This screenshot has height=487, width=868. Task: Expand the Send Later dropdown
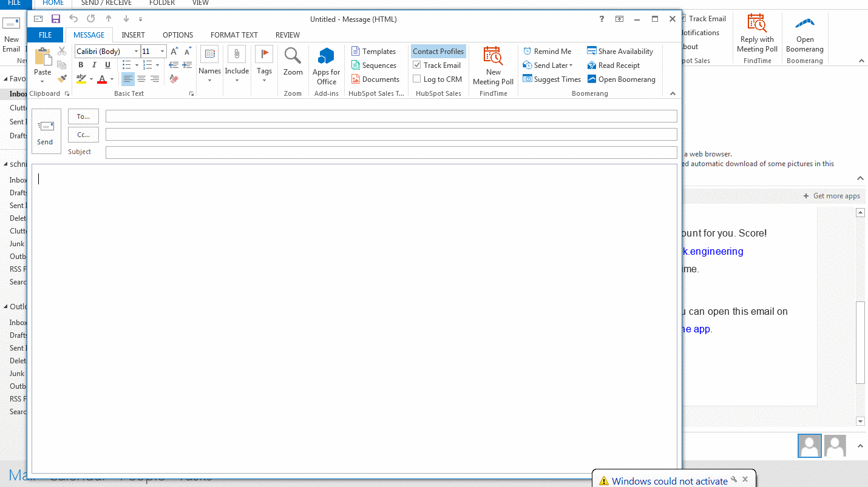pyautogui.click(x=571, y=65)
